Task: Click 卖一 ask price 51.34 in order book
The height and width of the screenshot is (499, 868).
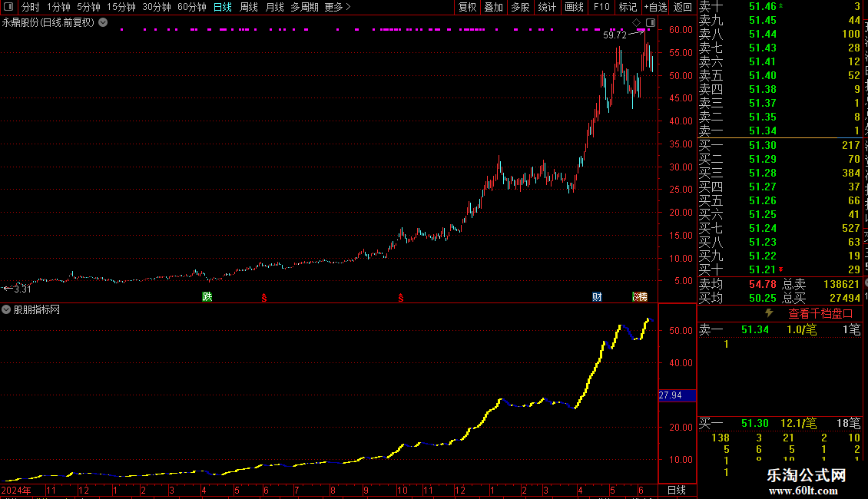Action: coord(762,131)
